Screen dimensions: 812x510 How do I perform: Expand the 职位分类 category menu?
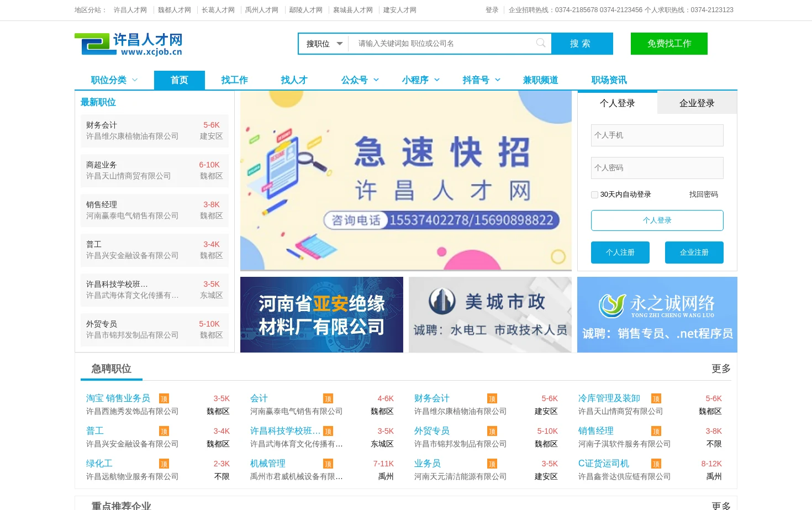pyautogui.click(x=114, y=80)
